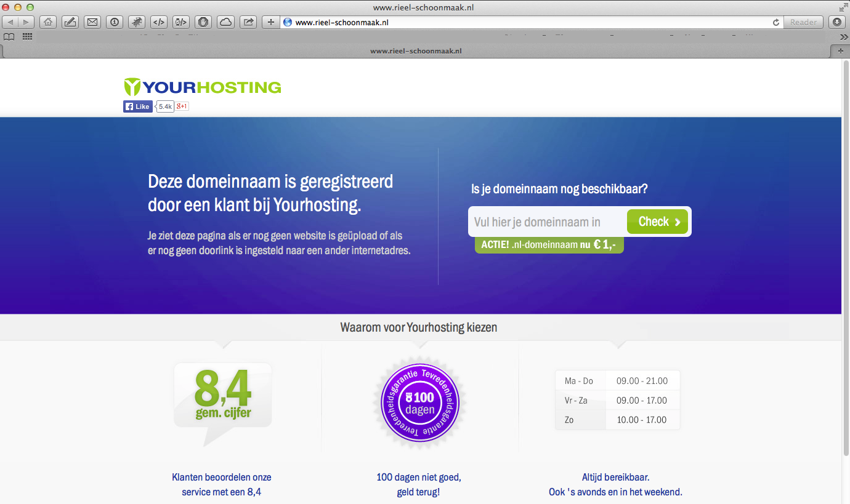Click the 'Waarom voor Yourhosting kiezen' heading
The image size is (850, 504).
(419, 327)
